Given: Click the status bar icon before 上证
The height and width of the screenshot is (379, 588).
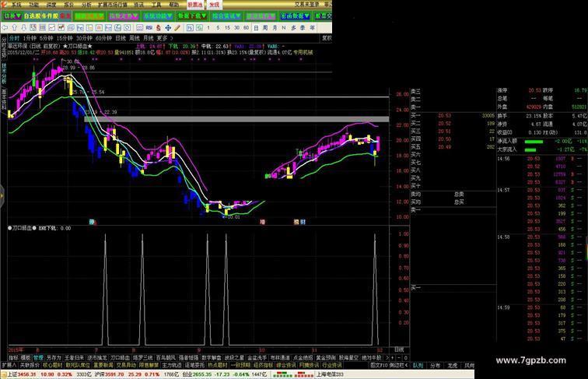Looking at the screenshot, I should tap(4, 374).
